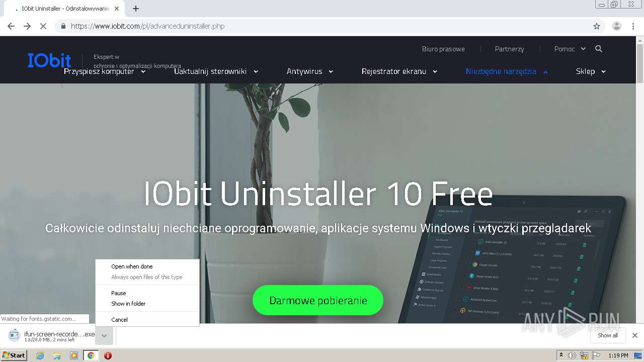This screenshot has width=644, height=362.
Task: Open the Partnerzy link
Action: pyautogui.click(x=509, y=49)
